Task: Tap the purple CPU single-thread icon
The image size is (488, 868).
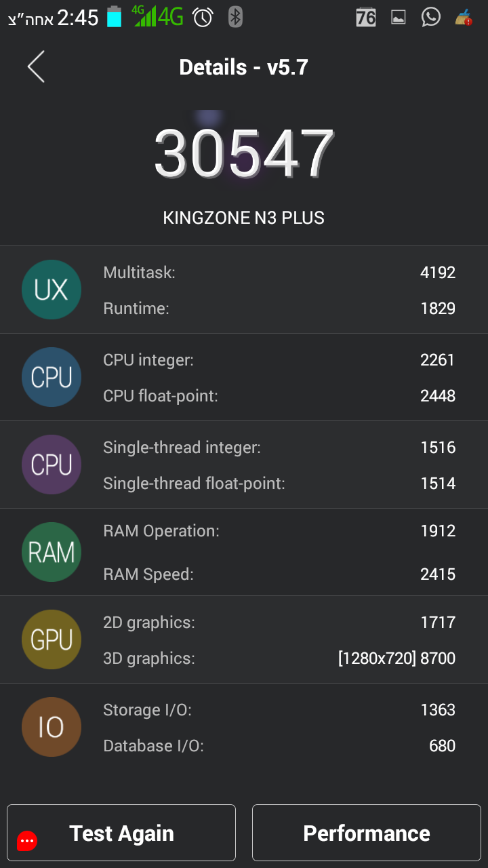Action: coord(52,465)
